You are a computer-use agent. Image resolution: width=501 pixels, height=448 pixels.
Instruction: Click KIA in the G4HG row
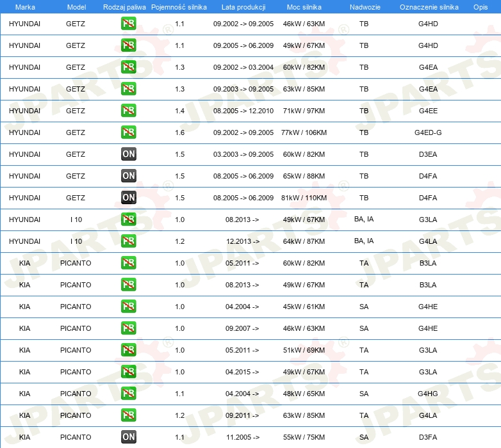coord(24,394)
